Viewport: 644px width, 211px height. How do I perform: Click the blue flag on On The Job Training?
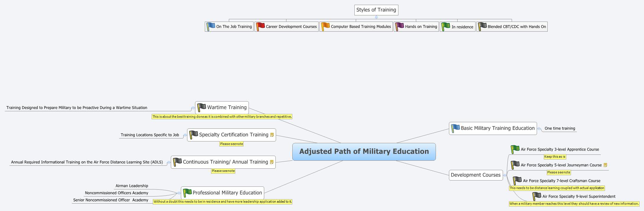(x=211, y=27)
